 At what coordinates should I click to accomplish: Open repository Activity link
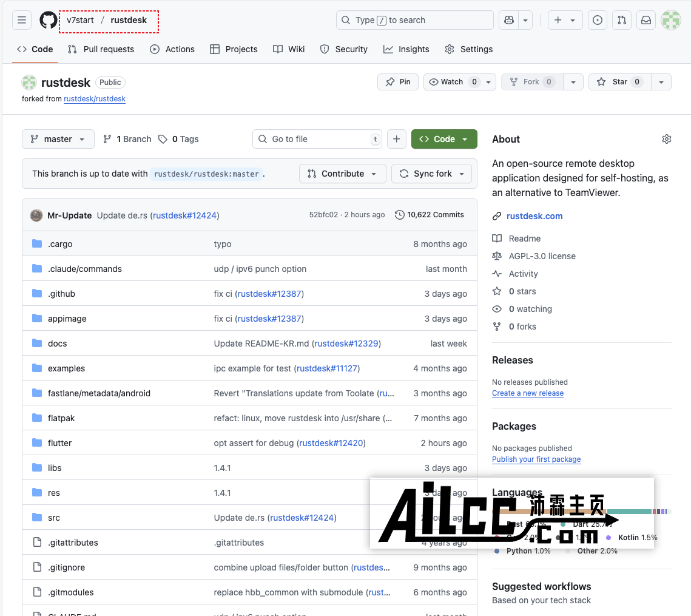pyautogui.click(x=523, y=274)
